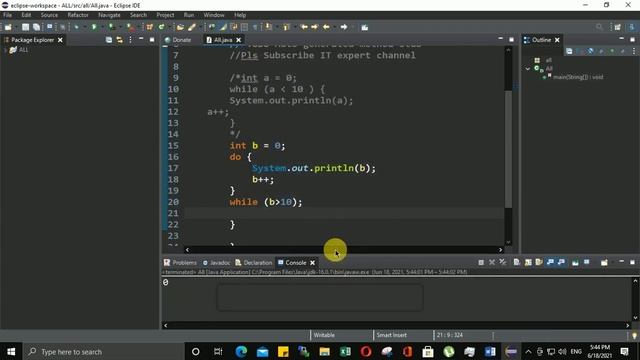Open the File menu
640x360 pixels.
point(7,15)
